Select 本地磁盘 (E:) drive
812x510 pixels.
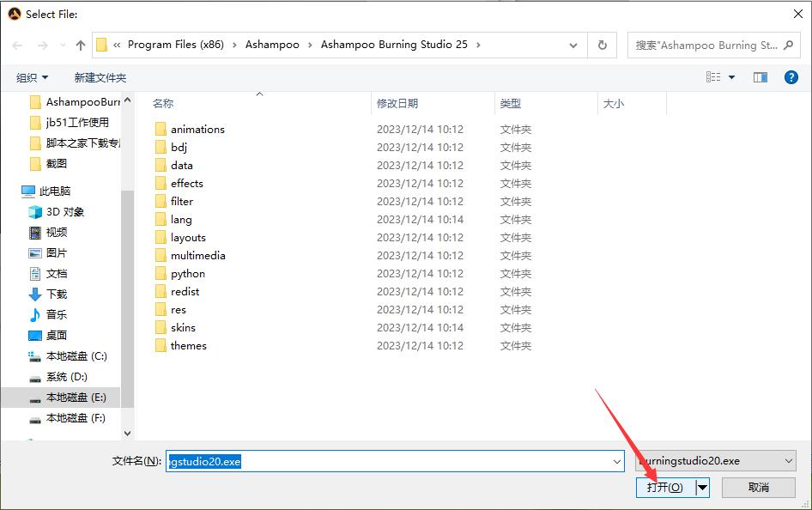67,398
